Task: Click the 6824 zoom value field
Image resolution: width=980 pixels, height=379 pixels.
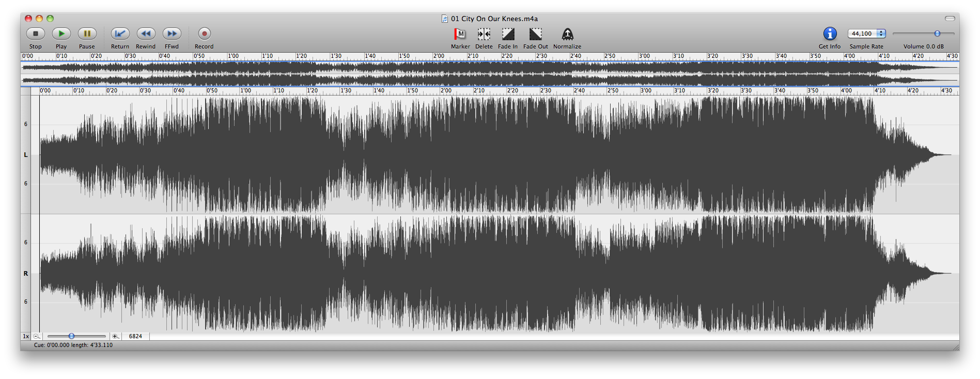Action: coord(135,336)
